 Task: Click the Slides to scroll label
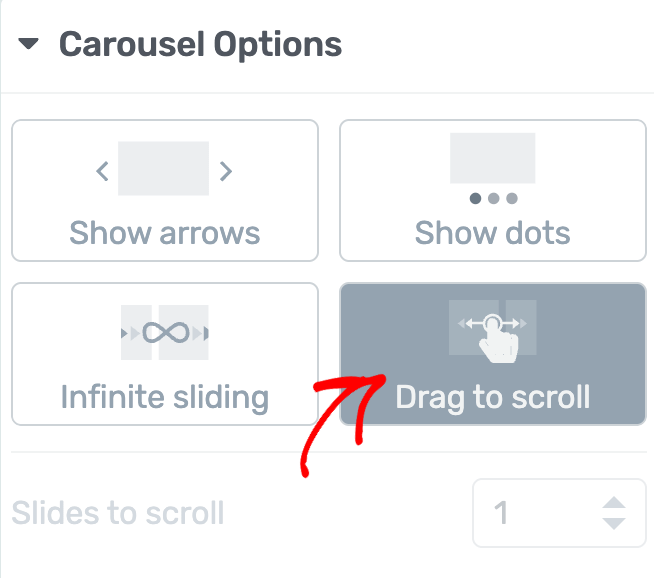point(118,513)
